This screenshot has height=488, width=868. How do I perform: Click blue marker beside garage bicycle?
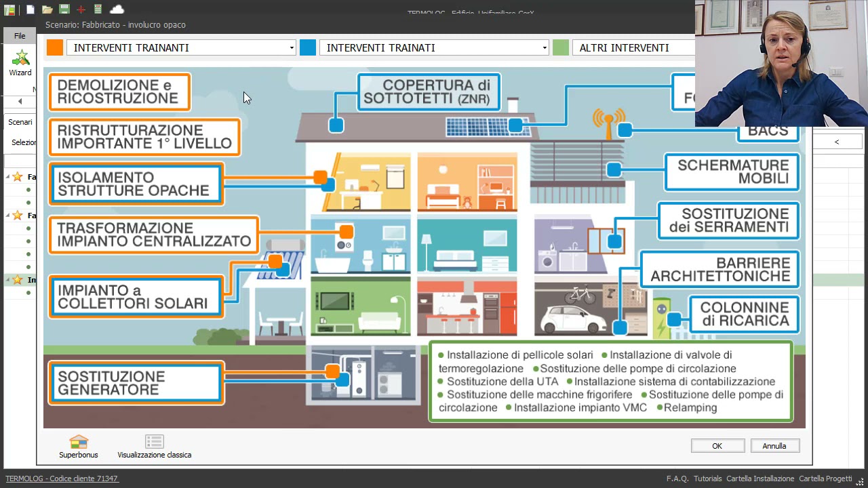(620, 328)
